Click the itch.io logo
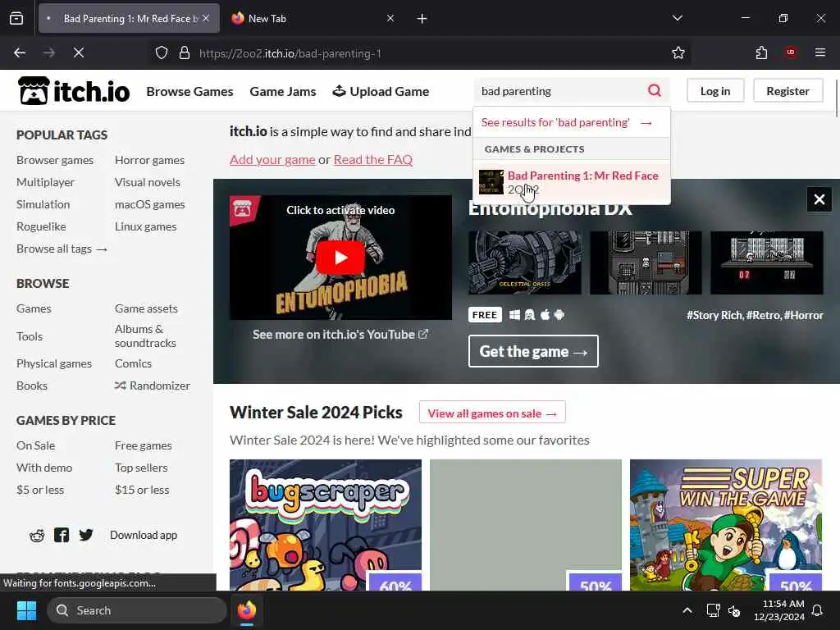The width and height of the screenshot is (840, 630). click(73, 91)
